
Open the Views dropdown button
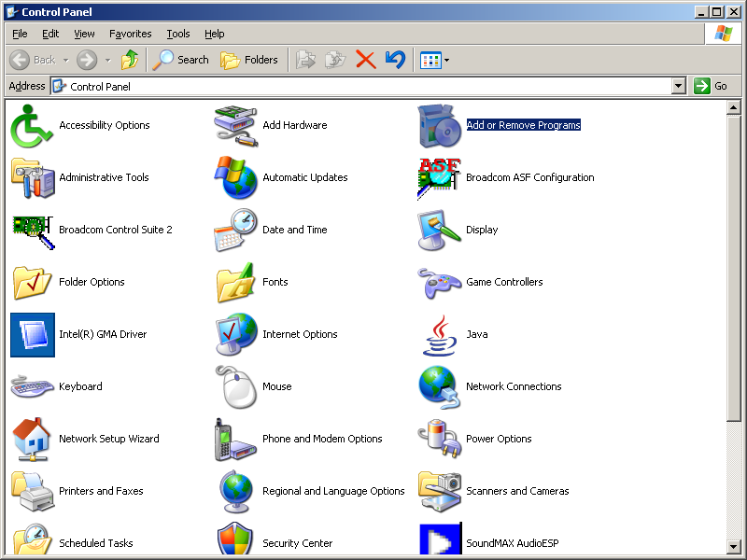[x=434, y=60]
